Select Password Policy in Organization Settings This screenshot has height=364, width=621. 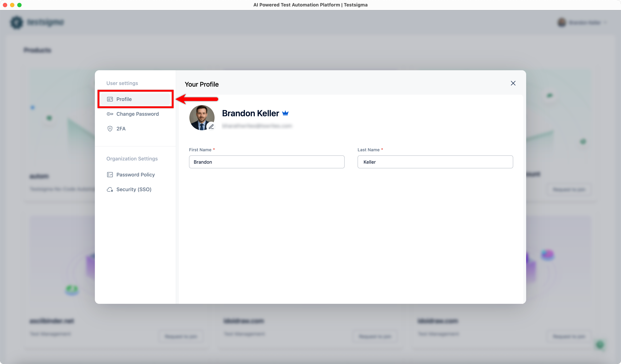135,174
